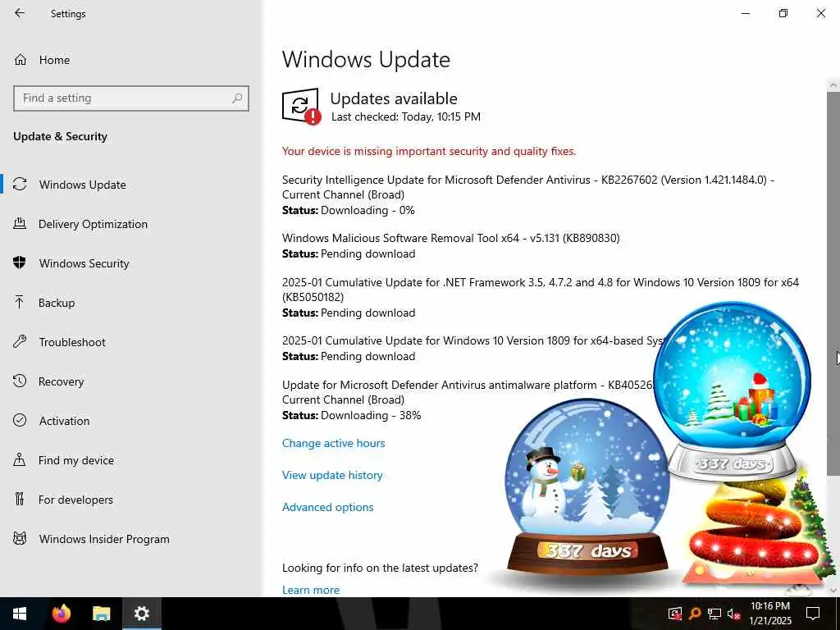The image size is (840, 630).
Task: Click the Settings gear taskbar icon
Action: (141, 614)
